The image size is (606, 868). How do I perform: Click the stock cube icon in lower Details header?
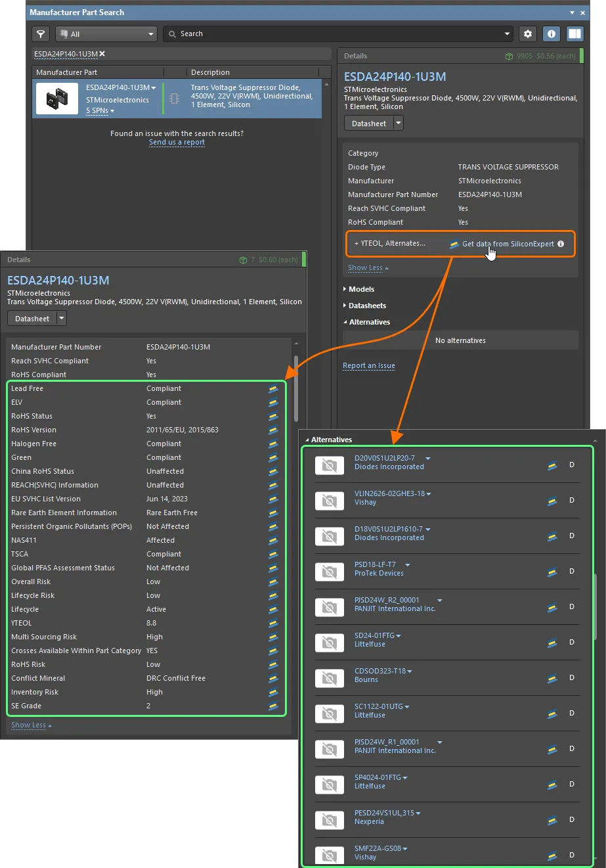244,260
